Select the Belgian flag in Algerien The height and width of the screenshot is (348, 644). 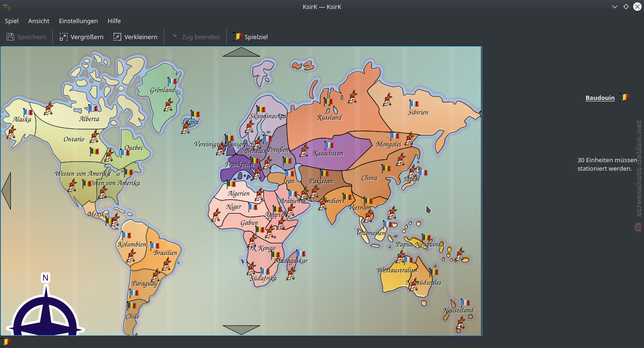coord(231,183)
